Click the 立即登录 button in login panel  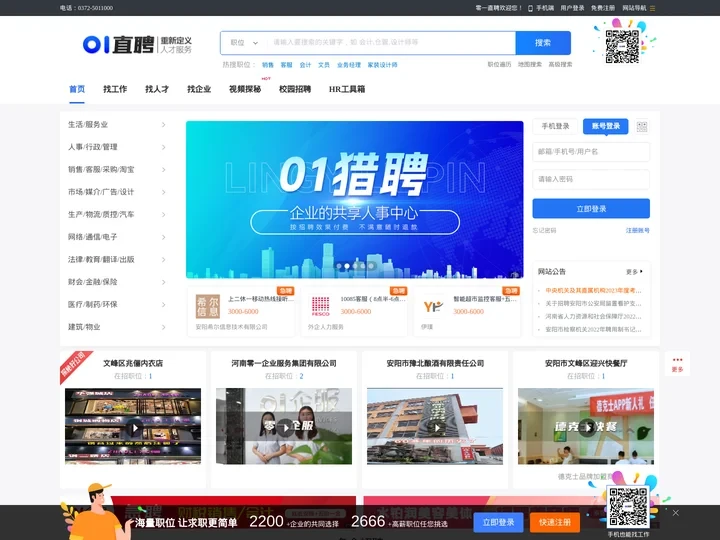click(x=591, y=209)
